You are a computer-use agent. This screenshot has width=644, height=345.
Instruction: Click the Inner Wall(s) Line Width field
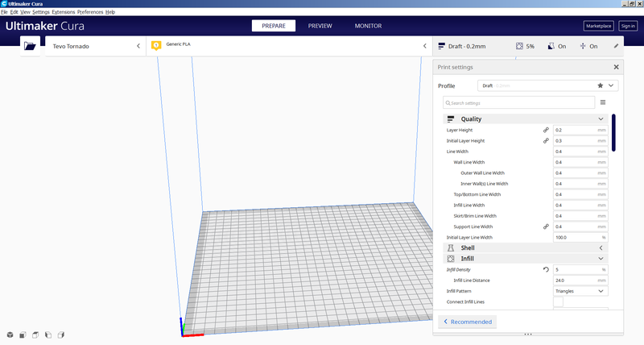(x=580, y=184)
